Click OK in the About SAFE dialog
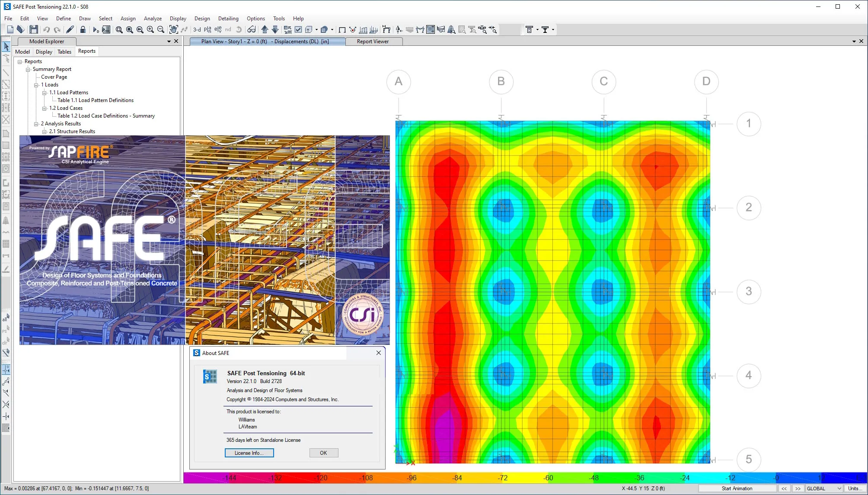The width and height of the screenshot is (868, 495). [x=323, y=453]
